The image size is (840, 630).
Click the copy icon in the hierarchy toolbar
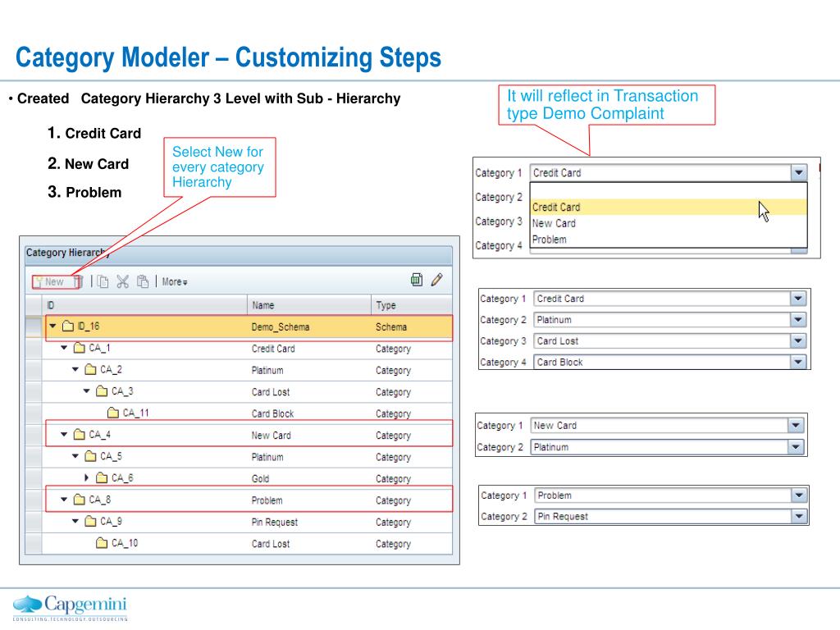tap(103, 282)
